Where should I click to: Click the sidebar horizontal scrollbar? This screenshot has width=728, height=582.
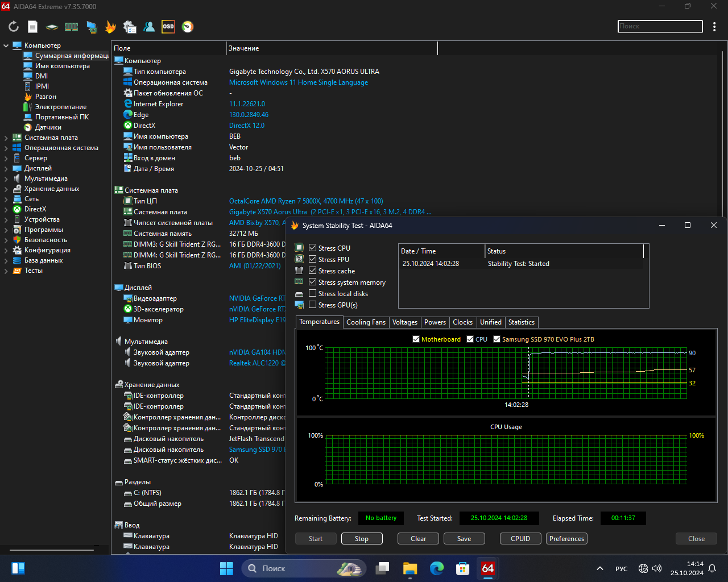(x=52, y=550)
